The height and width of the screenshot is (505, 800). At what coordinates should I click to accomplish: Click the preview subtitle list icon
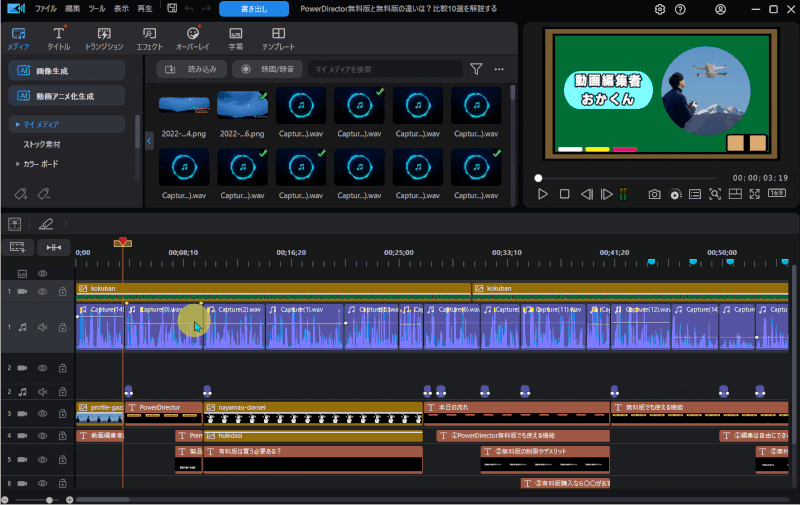pyautogui.click(x=695, y=194)
